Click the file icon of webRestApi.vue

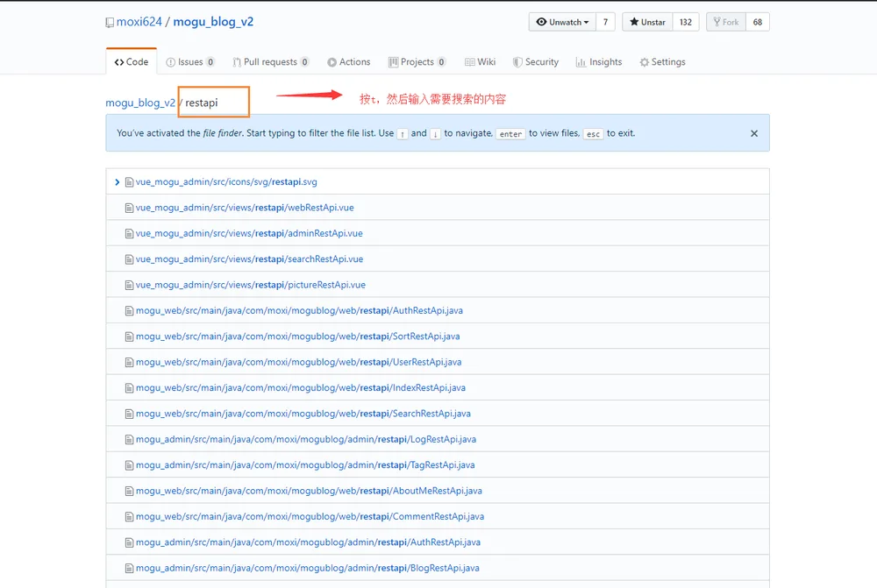pos(129,208)
